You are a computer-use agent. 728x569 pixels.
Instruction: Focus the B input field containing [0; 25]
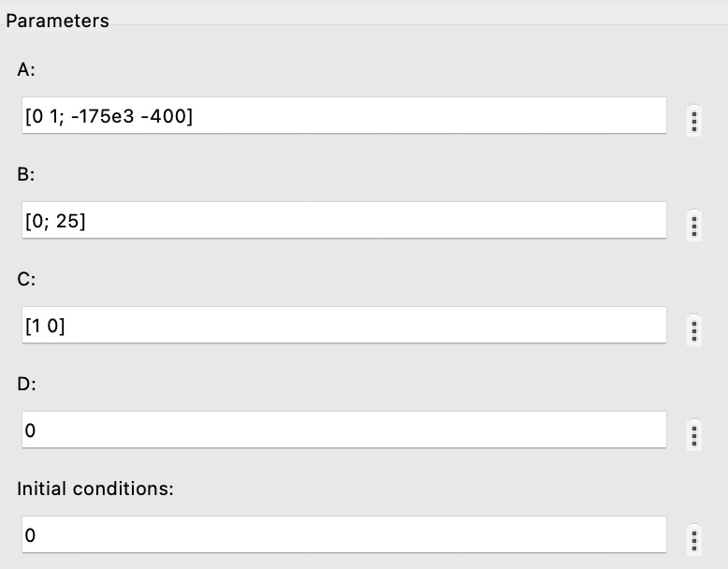(x=342, y=221)
